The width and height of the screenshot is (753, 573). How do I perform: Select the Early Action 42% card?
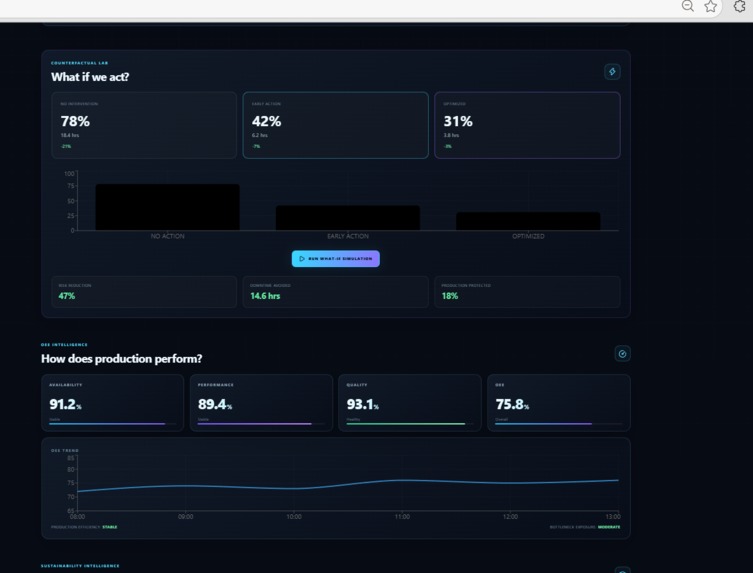336,125
